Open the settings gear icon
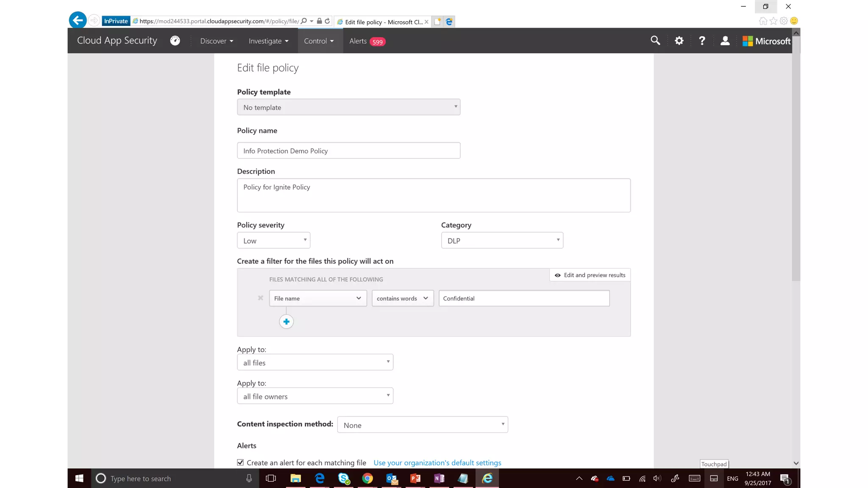The height and width of the screenshot is (488, 868). [679, 41]
